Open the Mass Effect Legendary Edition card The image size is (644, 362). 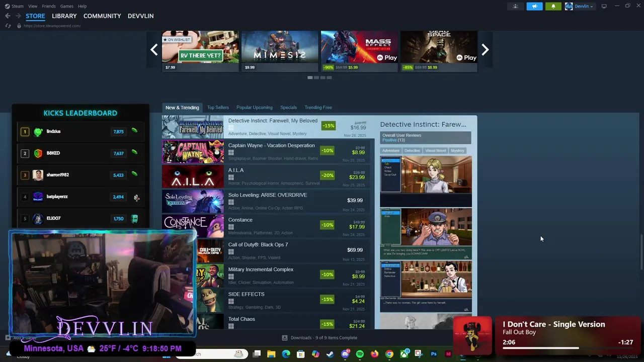359,51
